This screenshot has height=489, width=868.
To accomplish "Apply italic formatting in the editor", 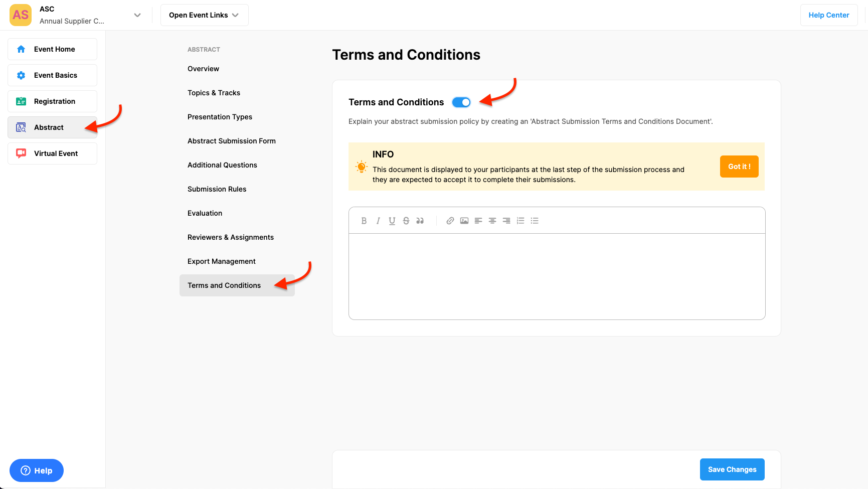I will coord(378,221).
